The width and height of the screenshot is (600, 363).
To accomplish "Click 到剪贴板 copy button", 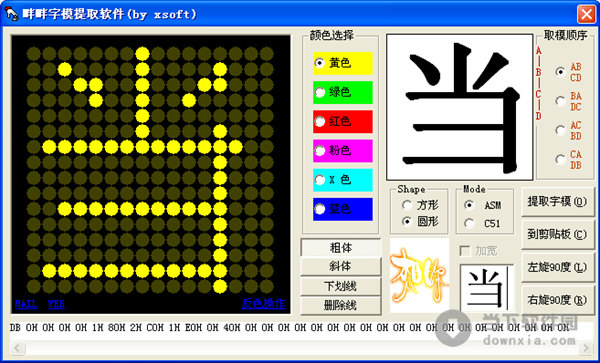I will (558, 234).
